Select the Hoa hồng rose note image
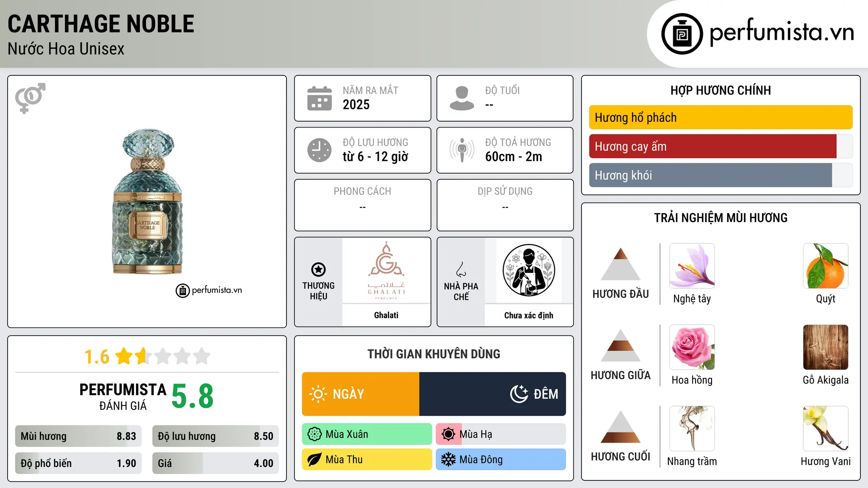This screenshot has width=868, height=488. pos(692,347)
